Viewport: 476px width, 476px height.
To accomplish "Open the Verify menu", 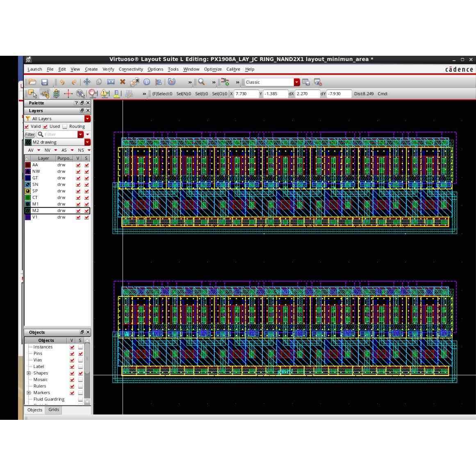I will pyautogui.click(x=108, y=69).
